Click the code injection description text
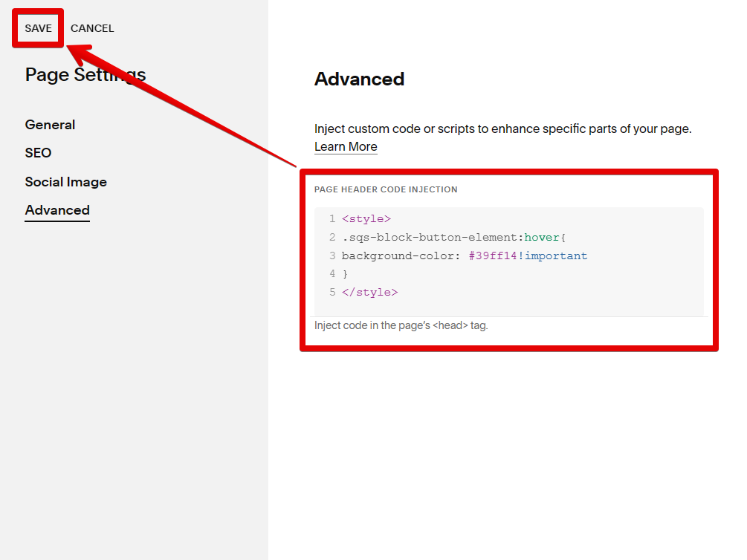This screenshot has height=560, width=747. click(502, 128)
